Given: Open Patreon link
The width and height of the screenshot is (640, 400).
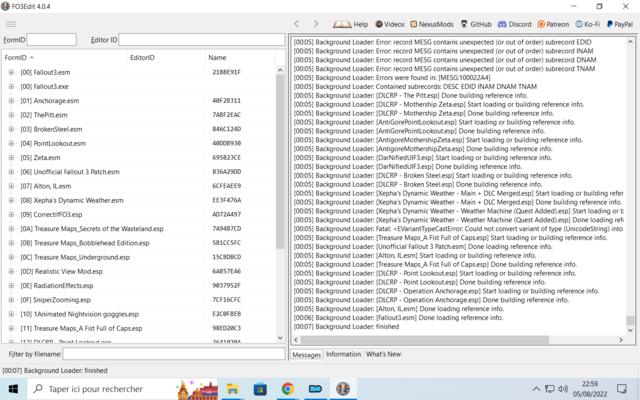Looking at the screenshot, I should point(553,24).
